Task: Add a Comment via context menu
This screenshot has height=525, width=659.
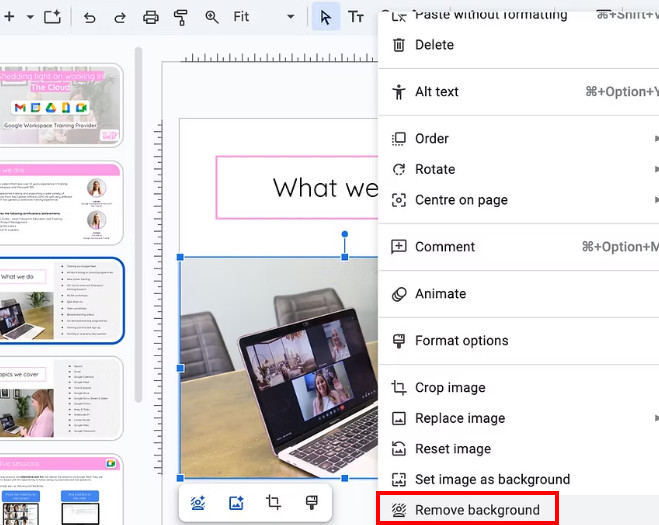Action: 518,246
